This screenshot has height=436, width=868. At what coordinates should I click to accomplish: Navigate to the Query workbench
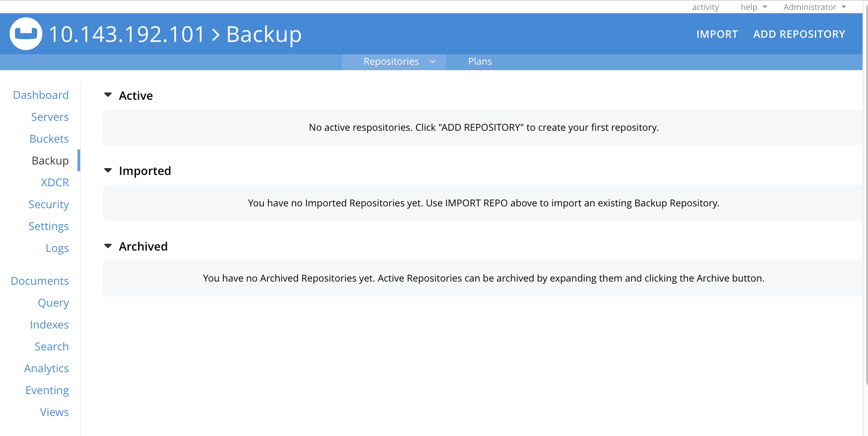click(x=53, y=303)
